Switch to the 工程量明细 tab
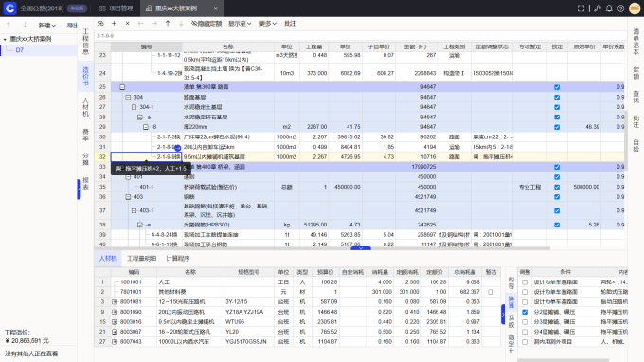 tap(142, 259)
